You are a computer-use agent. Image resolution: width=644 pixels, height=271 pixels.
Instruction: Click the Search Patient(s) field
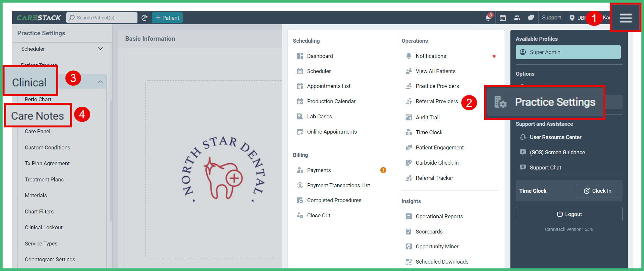[102, 18]
